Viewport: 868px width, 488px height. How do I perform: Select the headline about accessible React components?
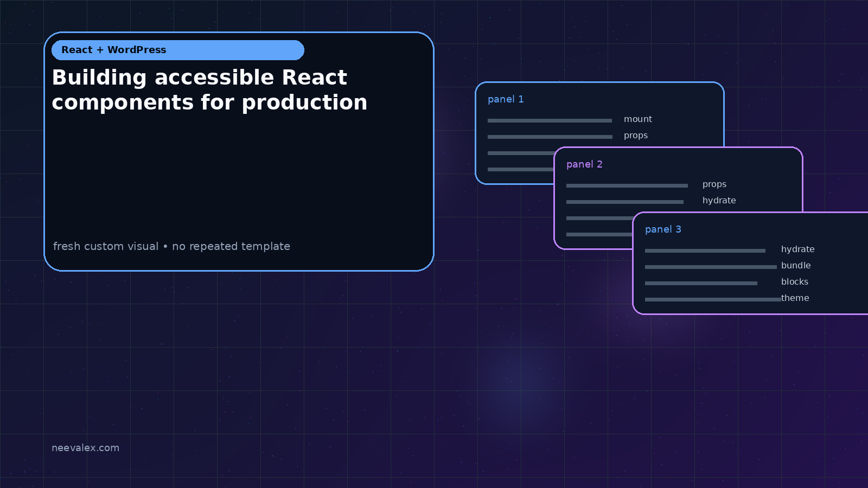[x=209, y=90]
